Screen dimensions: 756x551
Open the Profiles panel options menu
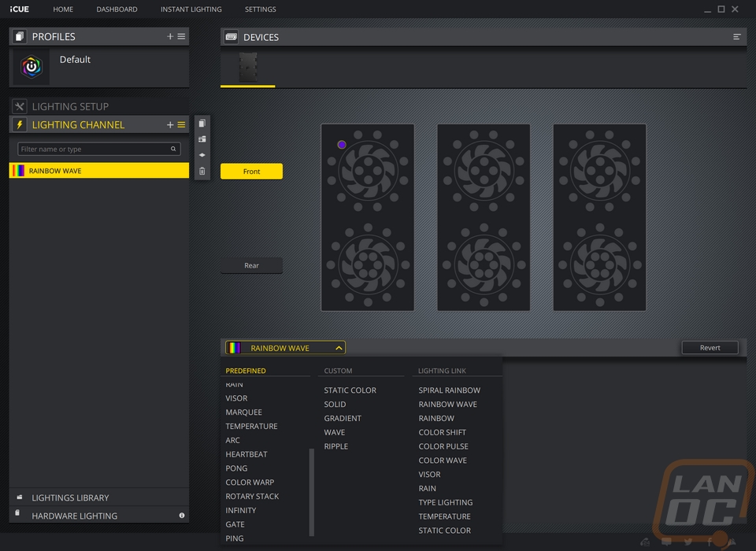click(x=181, y=37)
